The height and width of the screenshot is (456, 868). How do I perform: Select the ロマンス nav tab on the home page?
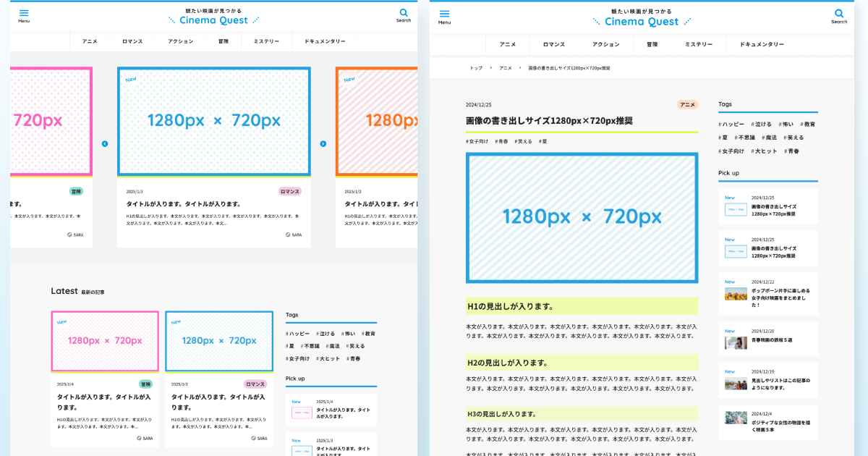click(132, 41)
